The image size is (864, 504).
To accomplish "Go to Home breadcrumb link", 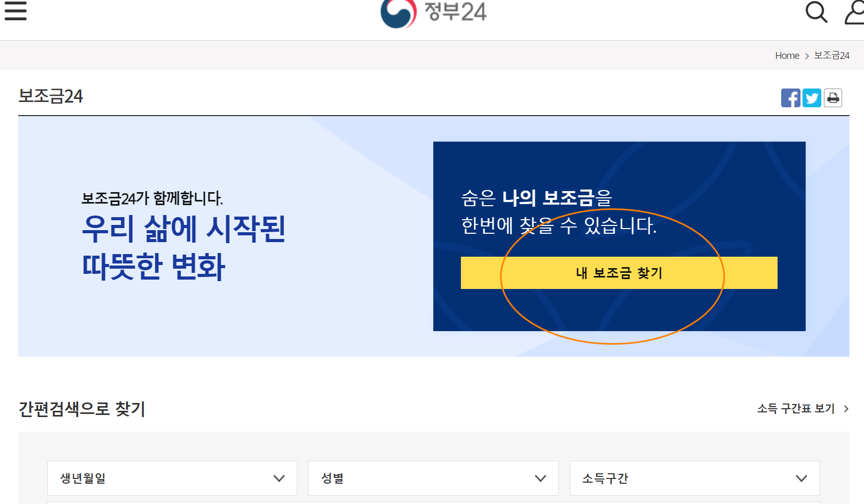I will [x=787, y=56].
